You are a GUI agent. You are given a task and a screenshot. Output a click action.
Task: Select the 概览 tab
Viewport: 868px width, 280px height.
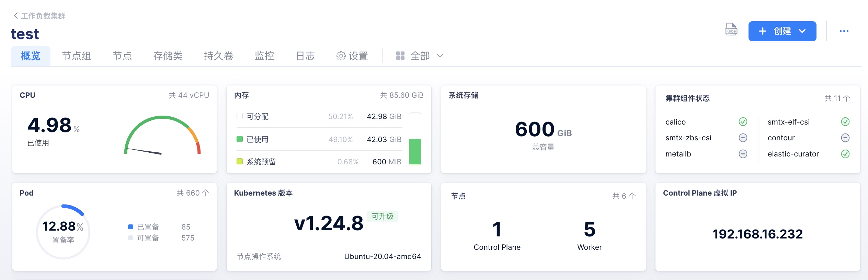(31, 56)
